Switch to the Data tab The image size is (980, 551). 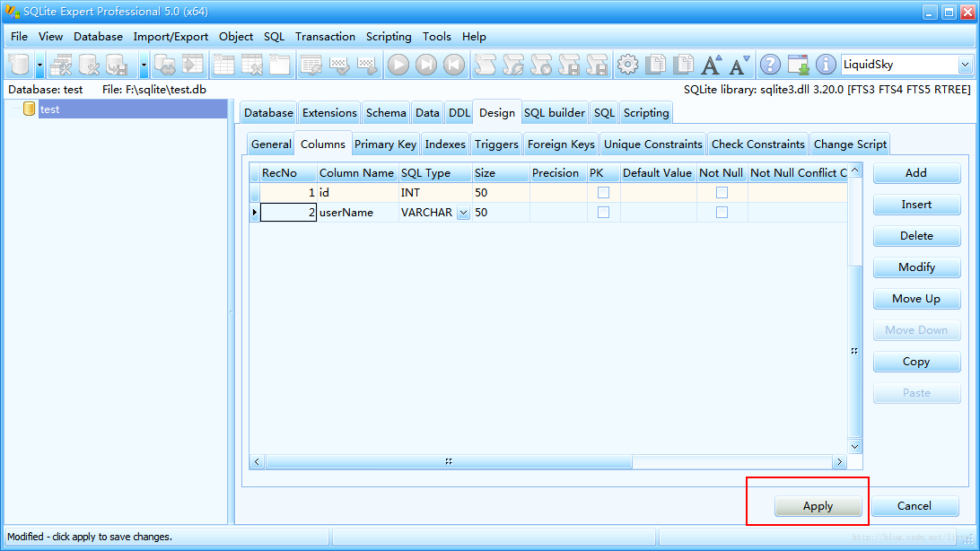tap(427, 113)
